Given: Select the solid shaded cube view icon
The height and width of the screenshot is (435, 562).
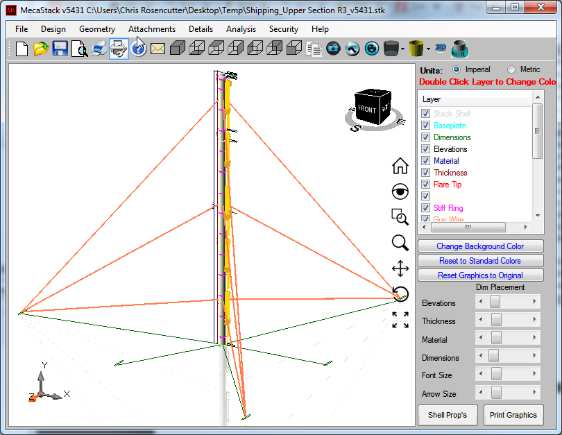Looking at the screenshot, I should click(x=177, y=48).
